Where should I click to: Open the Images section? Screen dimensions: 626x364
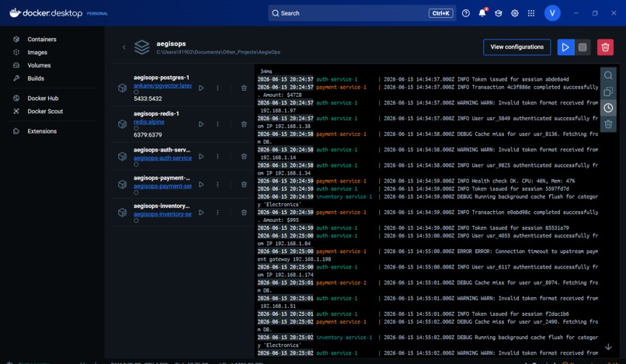coord(37,52)
